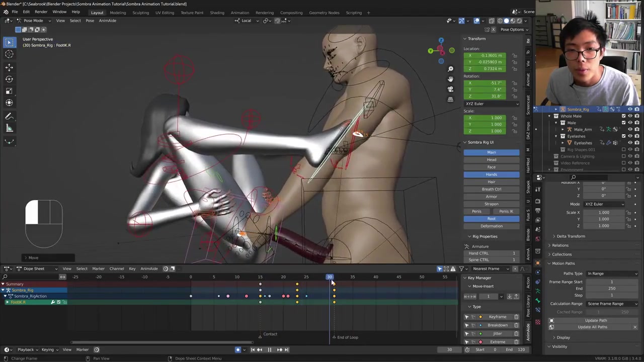644x362 pixels.
Task: Select the Cursor tool in the toolbar
Action: (x=9, y=54)
